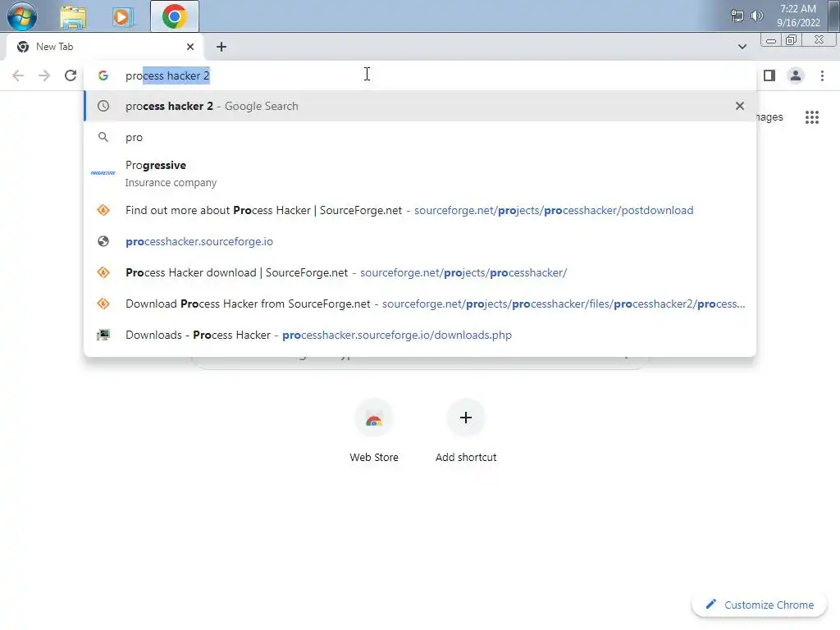Click the Progressive logo icon
840x630 pixels.
point(103,173)
